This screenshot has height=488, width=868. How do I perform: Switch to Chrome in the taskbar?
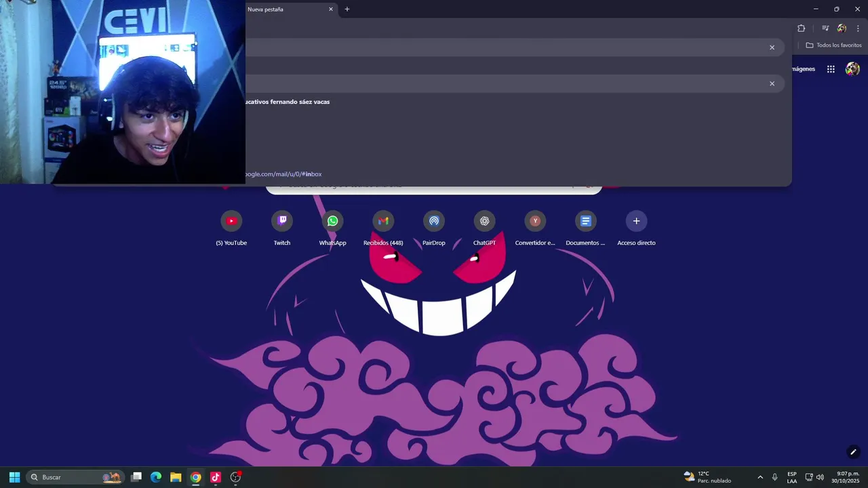click(195, 477)
